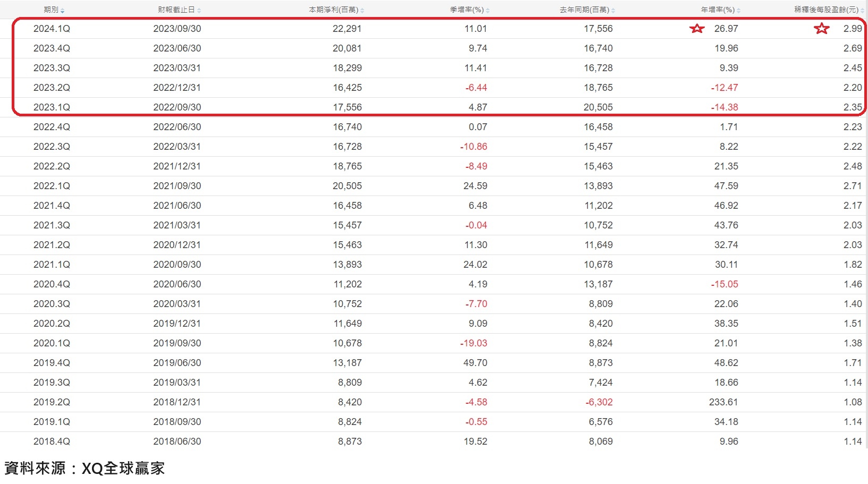Click the 財報截止日 column header text
868x484 pixels.
coord(176,10)
